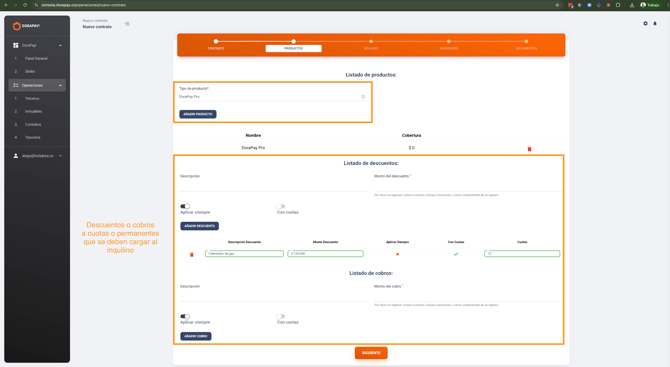Edit the Calentador de gas description field
Image resolution: width=670 pixels, height=367 pixels.
click(244, 254)
